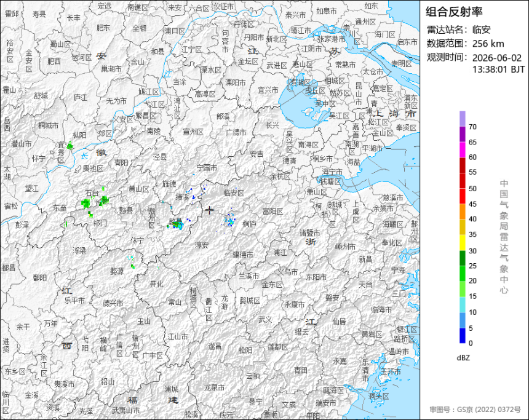Image resolution: width=529 pixels, height=420 pixels.
Task: Click the cyan 10–15 dBZ legend color
Action: tap(462, 304)
